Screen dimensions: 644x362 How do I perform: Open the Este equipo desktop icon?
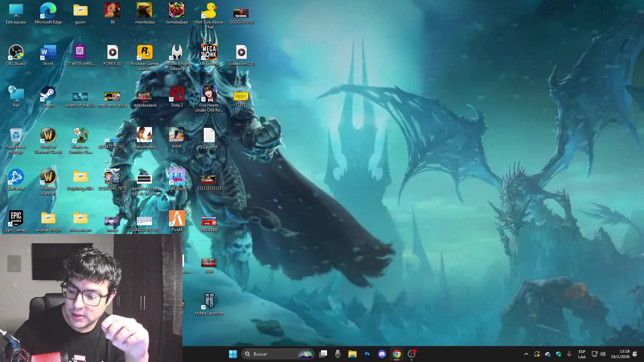pos(16,14)
